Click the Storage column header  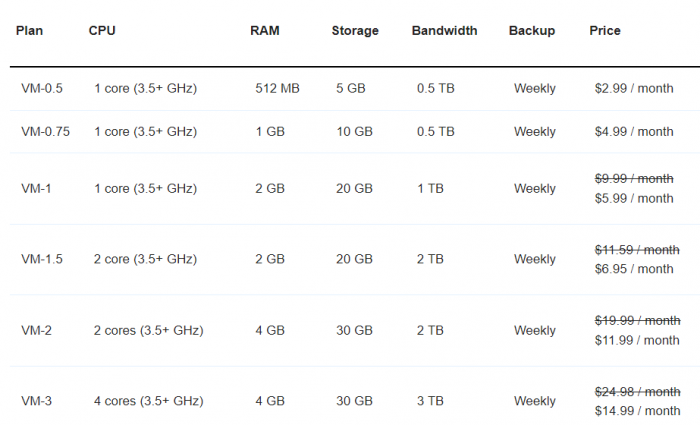click(355, 31)
